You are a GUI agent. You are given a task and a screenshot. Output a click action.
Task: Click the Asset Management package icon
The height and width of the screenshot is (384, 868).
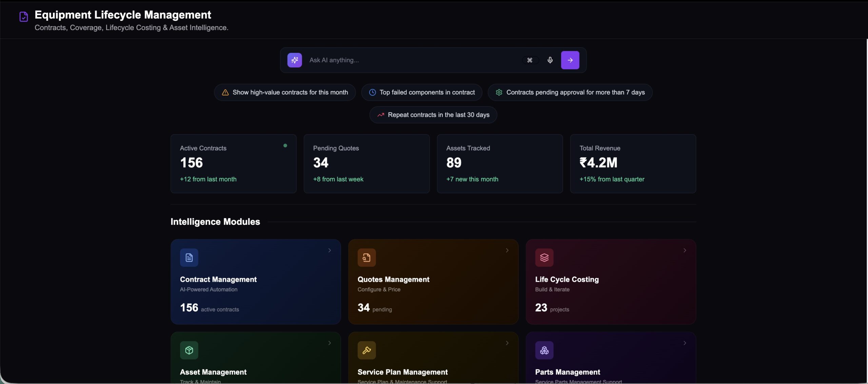coord(189,350)
